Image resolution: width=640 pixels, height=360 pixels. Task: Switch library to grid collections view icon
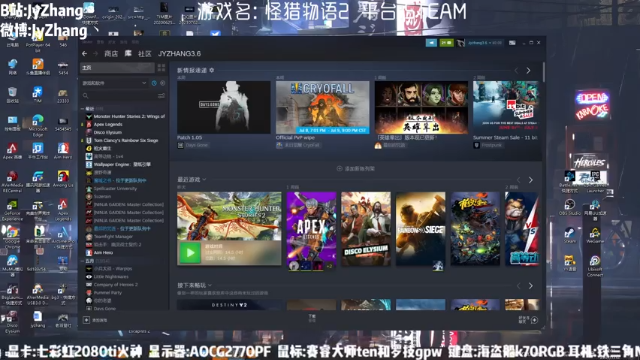(x=161, y=68)
